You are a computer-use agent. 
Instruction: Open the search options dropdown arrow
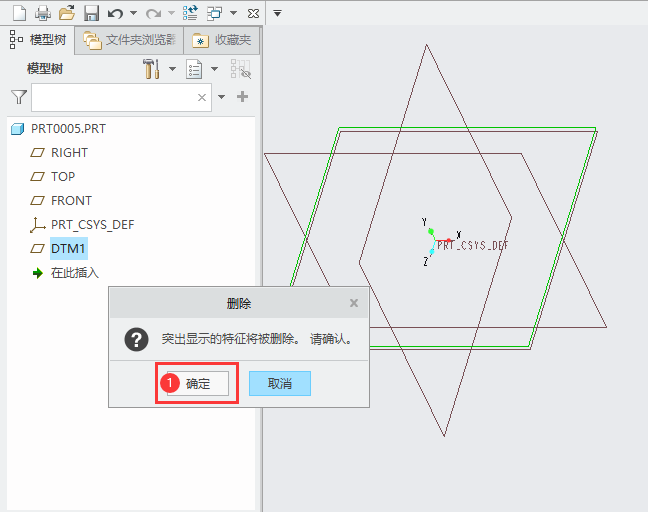tap(222, 97)
